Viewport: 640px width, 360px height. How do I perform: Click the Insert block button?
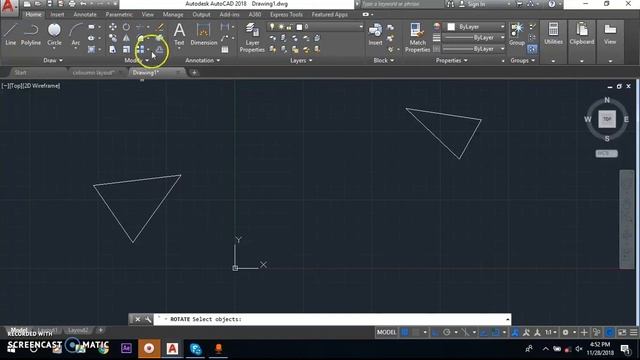click(375, 34)
